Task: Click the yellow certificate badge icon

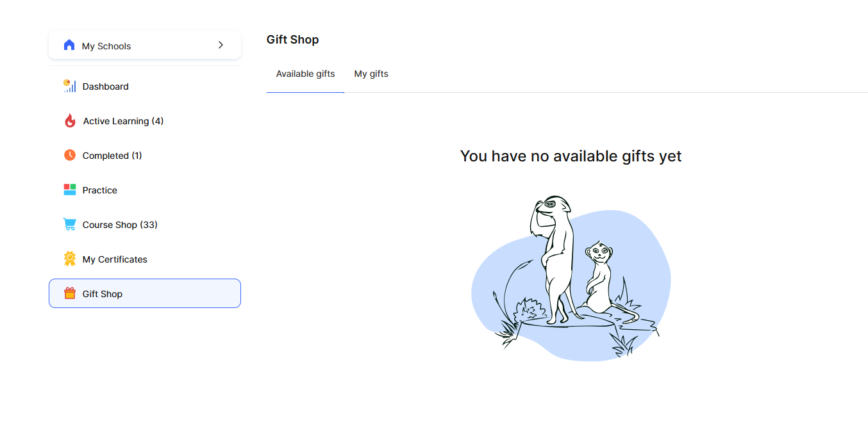Action: pos(70,259)
